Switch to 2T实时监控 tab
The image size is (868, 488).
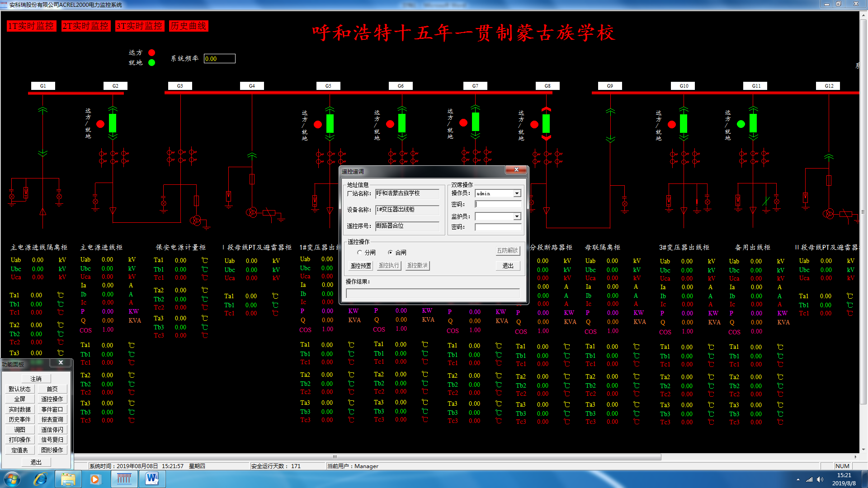click(x=85, y=26)
